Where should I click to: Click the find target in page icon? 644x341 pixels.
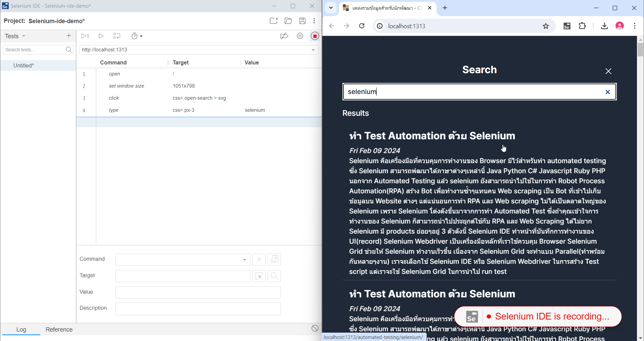click(274, 276)
